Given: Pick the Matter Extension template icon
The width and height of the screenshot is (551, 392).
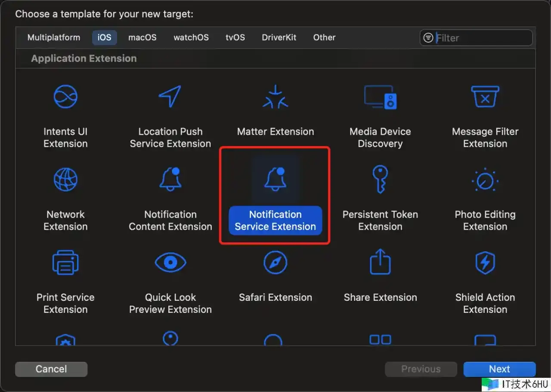Looking at the screenshot, I should coord(275,96).
